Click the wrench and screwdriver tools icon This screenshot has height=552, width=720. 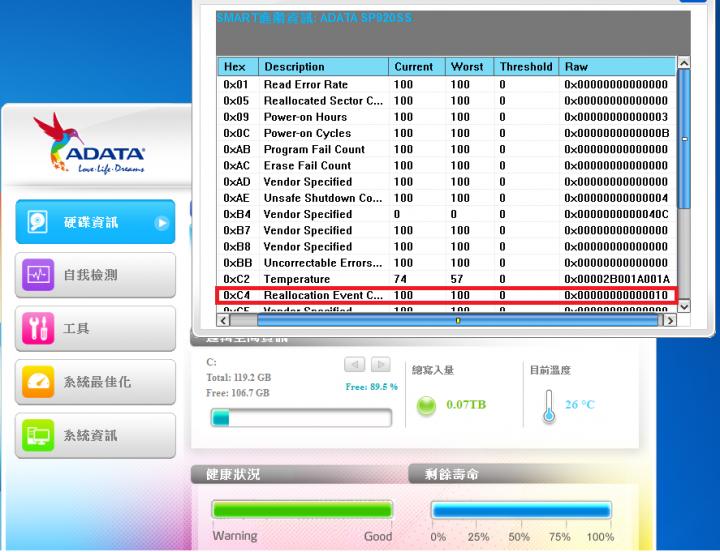pyautogui.click(x=38, y=328)
